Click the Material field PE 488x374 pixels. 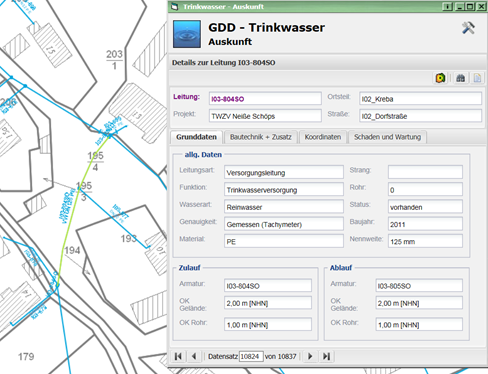point(284,241)
